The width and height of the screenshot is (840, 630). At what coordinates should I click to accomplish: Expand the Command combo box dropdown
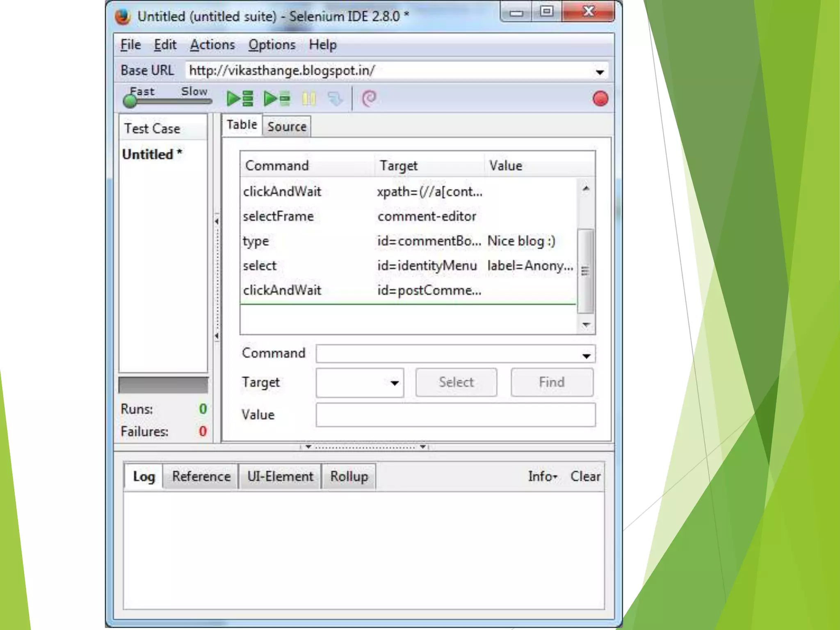click(586, 356)
